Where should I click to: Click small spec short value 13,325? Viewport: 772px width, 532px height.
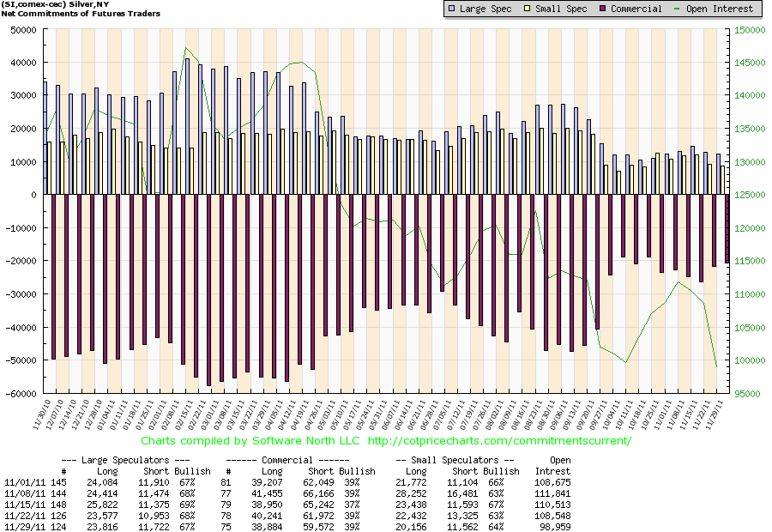[x=463, y=517]
